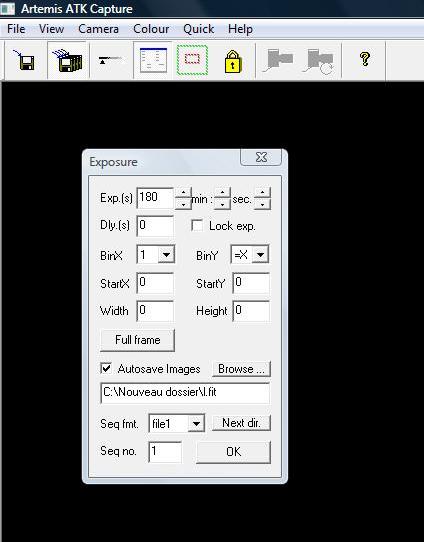Open the display stretch slider toolbar icon
The width and height of the screenshot is (424, 542).
click(111, 60)
